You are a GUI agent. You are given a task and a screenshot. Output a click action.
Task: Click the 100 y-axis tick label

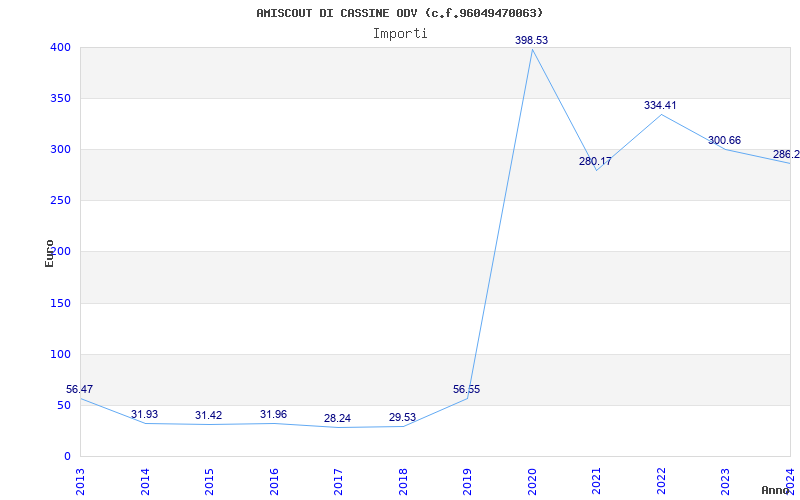tap(60, 355)
